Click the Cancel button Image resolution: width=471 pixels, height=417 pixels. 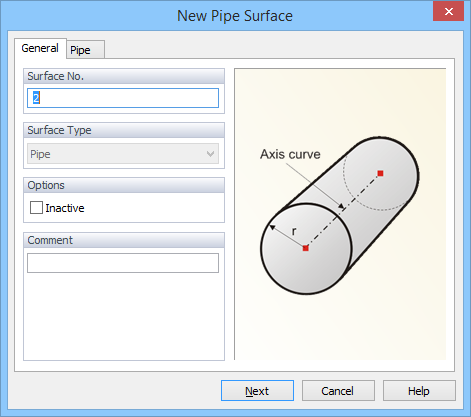(x=338, y=391)
